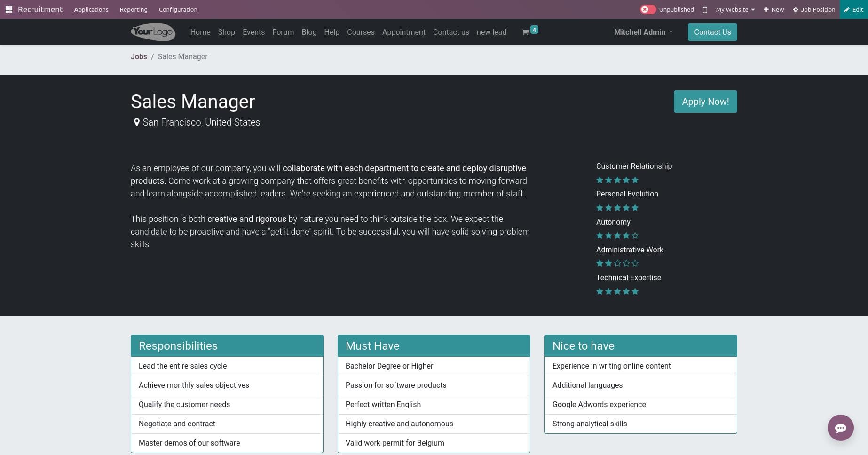Image resolution: width=868 pixels, height=455 pixels.
Task: Open the Reporting menu
Action: tap(134, 9)
